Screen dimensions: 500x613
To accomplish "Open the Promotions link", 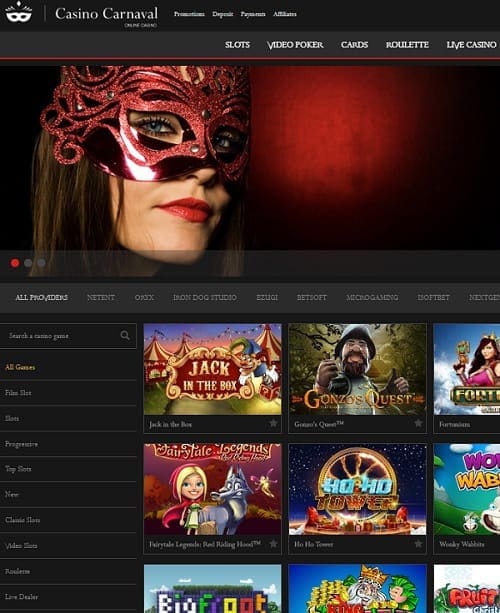I will pos(189,14).
